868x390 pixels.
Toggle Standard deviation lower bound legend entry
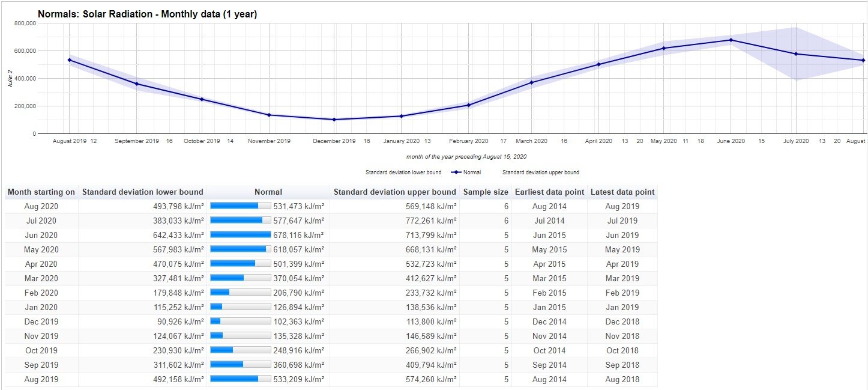pos(403,172)
